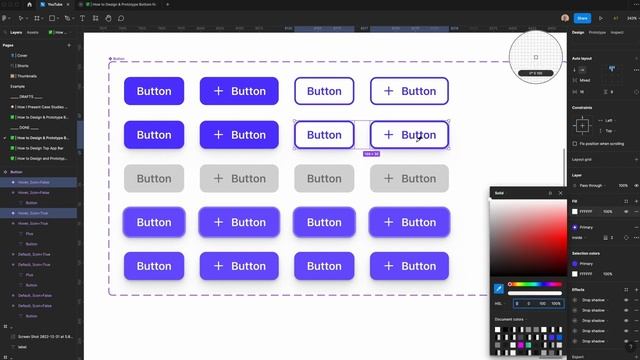Switch to the Layers tab
This screenshot has height=360, width=640.
(x=16, y=32)
